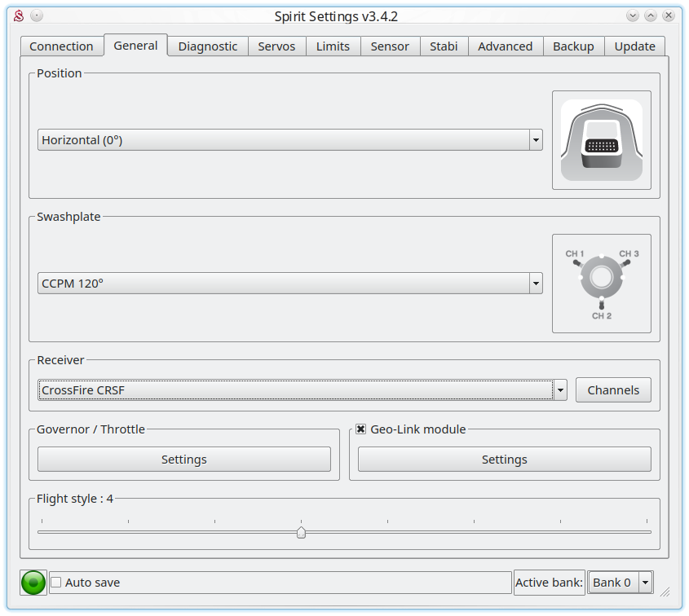689x616 pixels.
Task: Click the CCPM swashplate diagram image
Action: [601, 284]
